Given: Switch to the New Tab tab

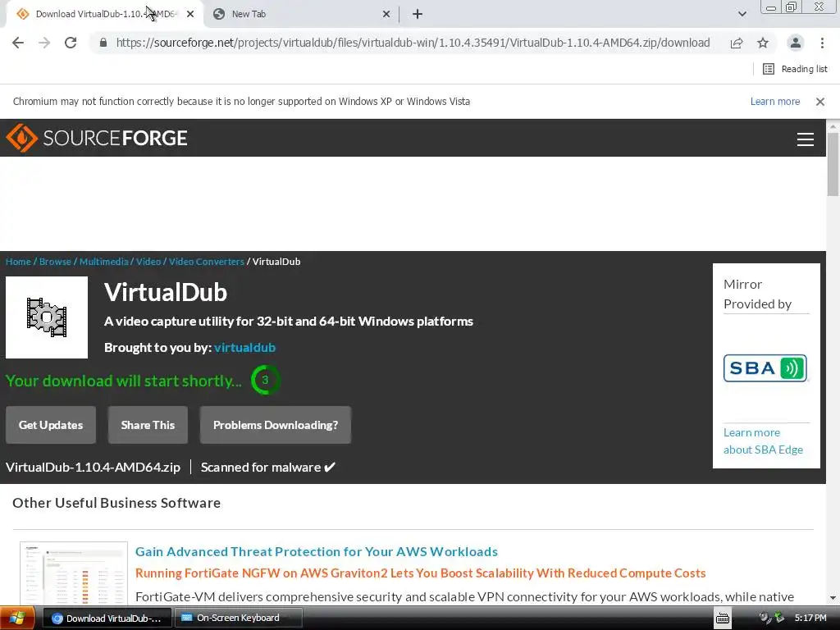Looking at the screenshot, I should [x=301, y=15].
